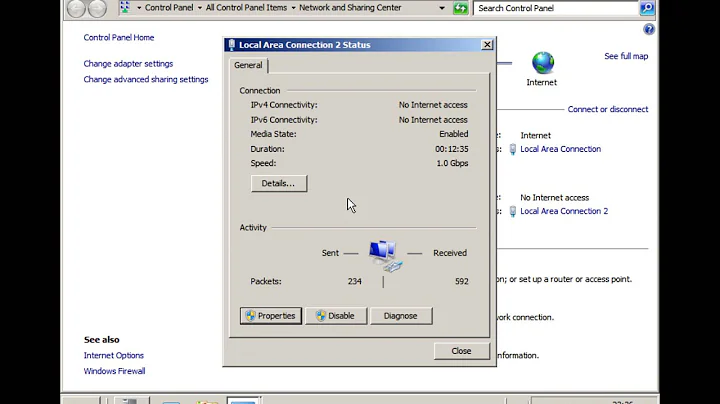Click the network computers activity icon
Viewport: 720px width, 404px height.
coord(385,255)
